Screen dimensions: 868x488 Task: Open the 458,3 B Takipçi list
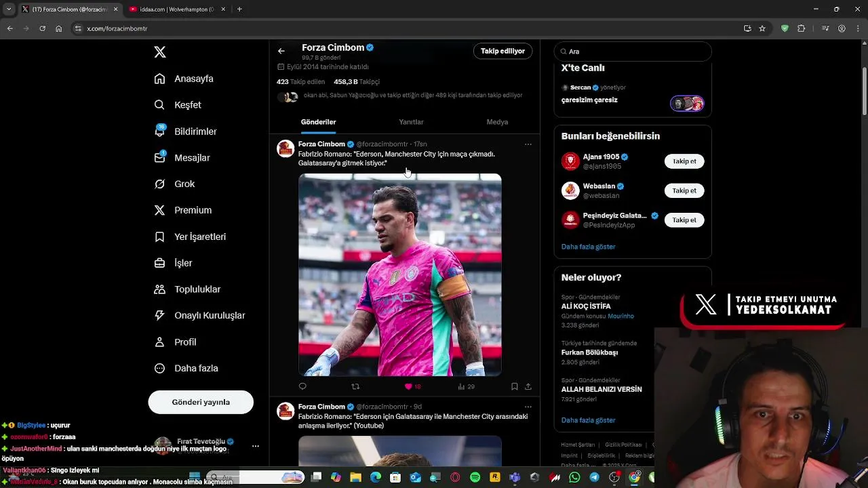click(357, 81)
